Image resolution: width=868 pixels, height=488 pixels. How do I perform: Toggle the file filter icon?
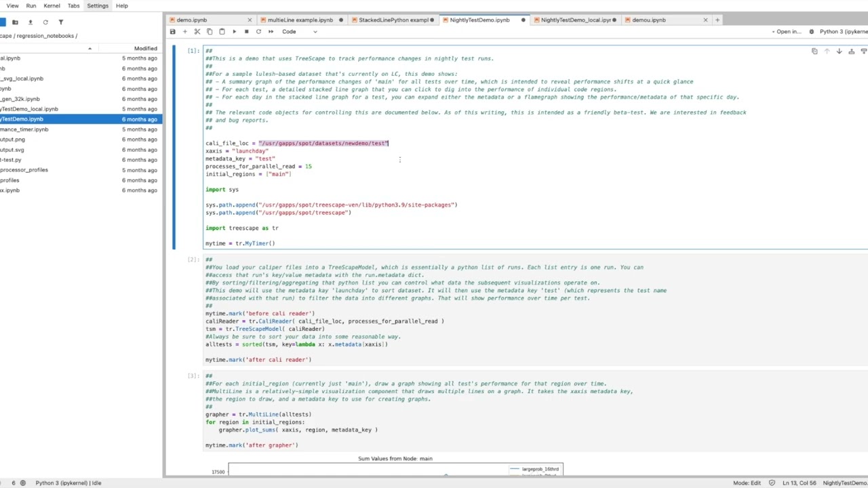[60, 22]
